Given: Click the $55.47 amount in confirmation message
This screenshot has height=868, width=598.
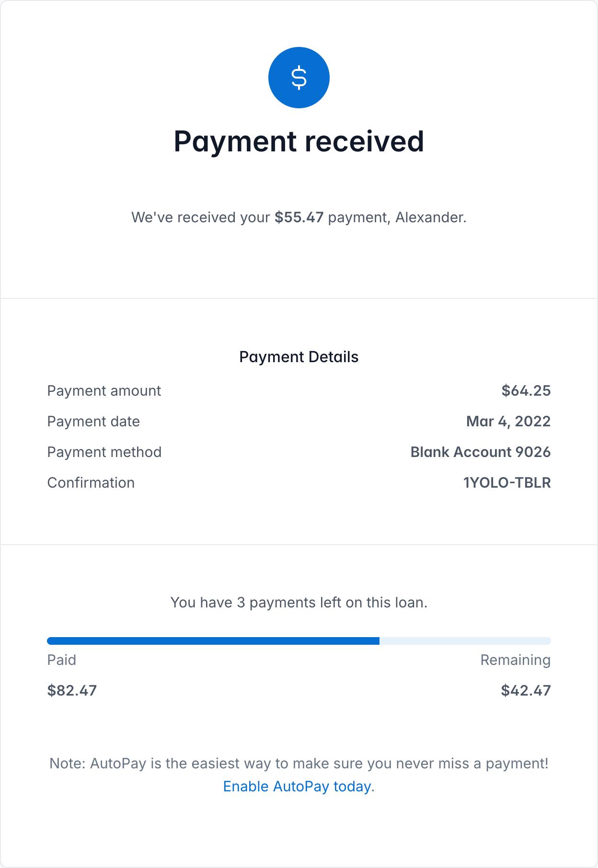Looking at the screenshot, I should (x=299, y=217).
